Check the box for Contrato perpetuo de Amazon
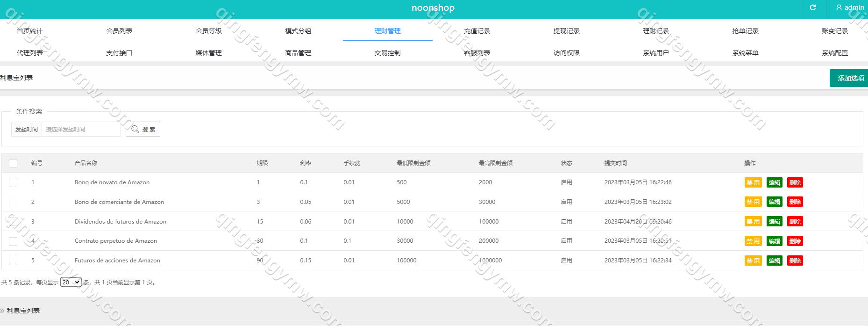868x326 pixels. (x=13, y=241)
